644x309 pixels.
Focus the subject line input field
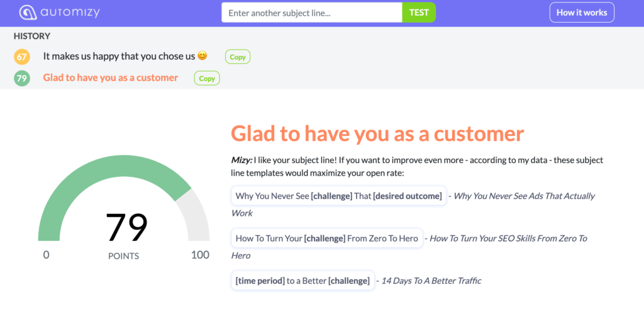[x=312, y=13]
